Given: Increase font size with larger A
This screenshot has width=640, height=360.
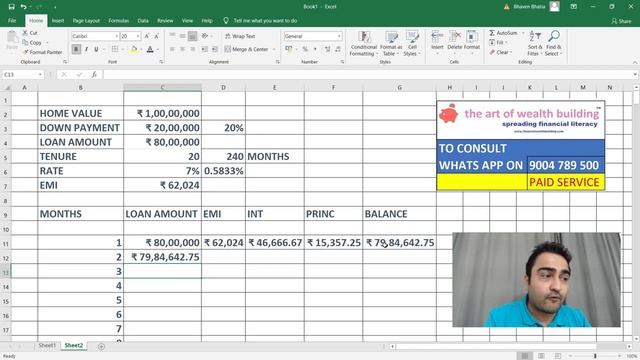Looking at the screenshot, I should (147, 36).
